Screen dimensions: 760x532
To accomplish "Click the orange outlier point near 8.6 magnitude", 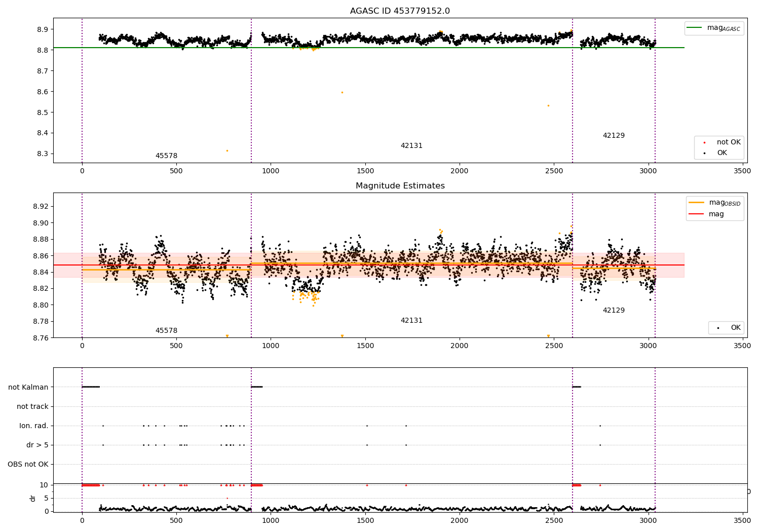I will tap(342, 92).
